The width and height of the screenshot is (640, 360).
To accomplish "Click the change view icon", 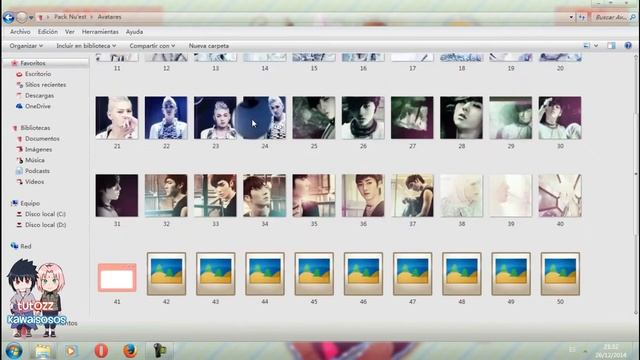I will point(587,46).
